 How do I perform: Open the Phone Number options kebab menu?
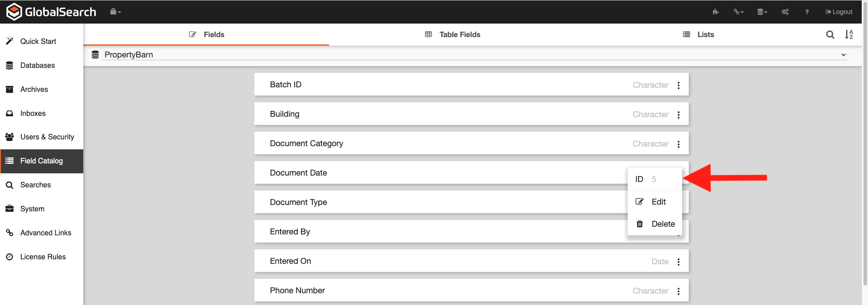point(678,291)
